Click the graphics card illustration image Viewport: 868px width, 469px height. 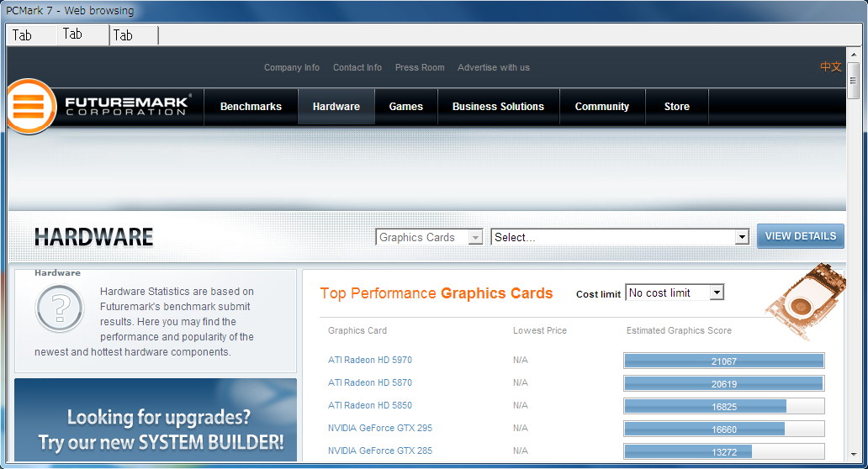(x=806, y=300)
